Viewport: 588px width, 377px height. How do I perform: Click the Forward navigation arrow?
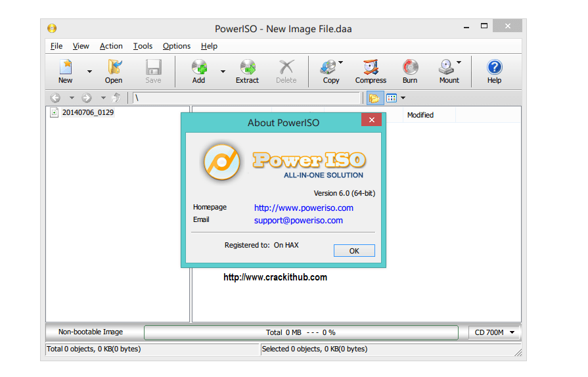coord(87,98)
